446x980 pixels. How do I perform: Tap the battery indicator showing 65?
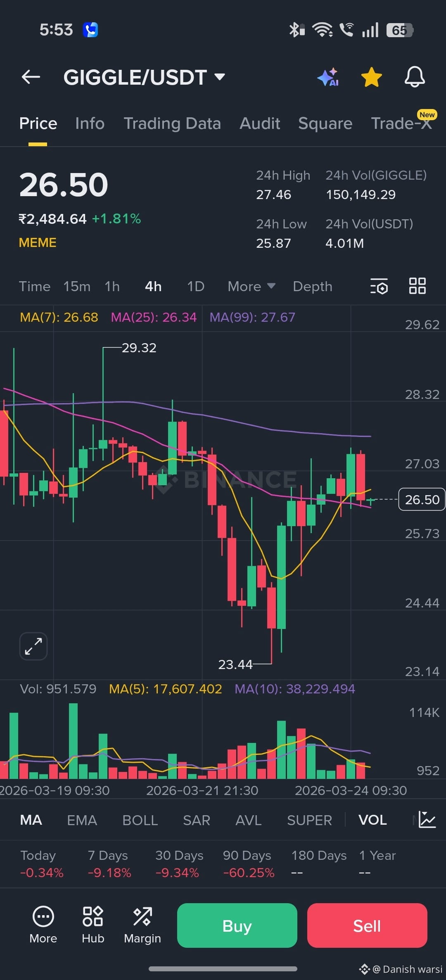click(x=400, y=30)
